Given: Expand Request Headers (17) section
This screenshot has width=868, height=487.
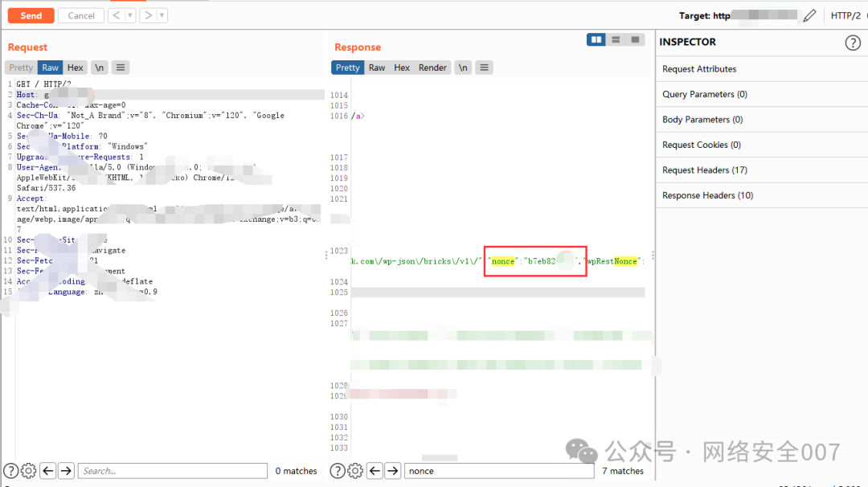Looking at the screenshot, I should (762, 170).
